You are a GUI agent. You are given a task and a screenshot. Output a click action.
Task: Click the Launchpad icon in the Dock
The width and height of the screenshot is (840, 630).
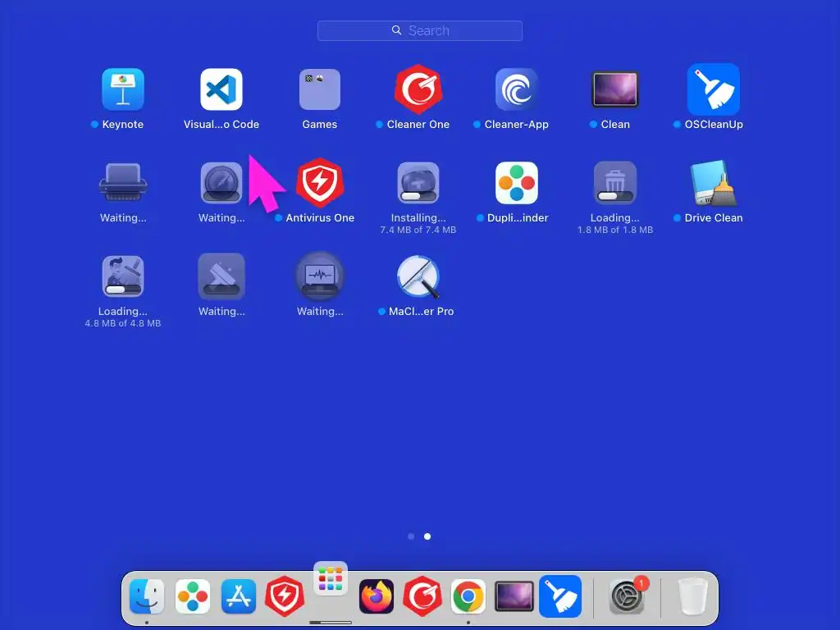[331, 579]
